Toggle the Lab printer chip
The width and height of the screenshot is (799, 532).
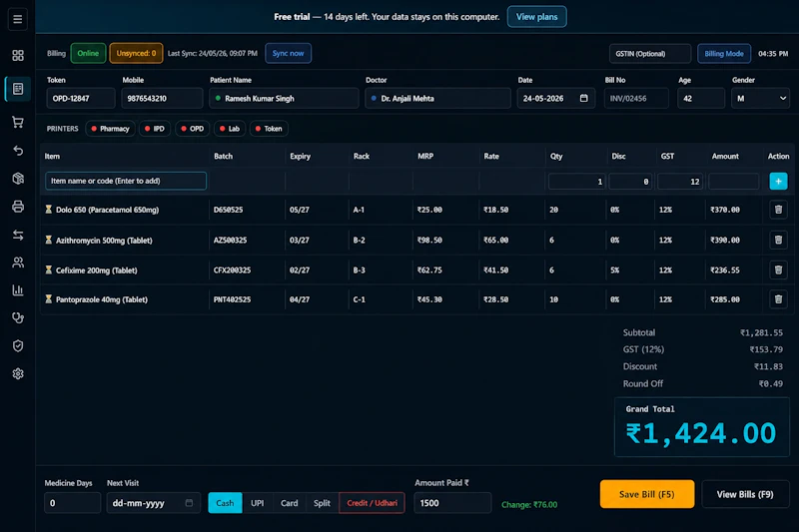pyautogui.click(x=230, y=129)
